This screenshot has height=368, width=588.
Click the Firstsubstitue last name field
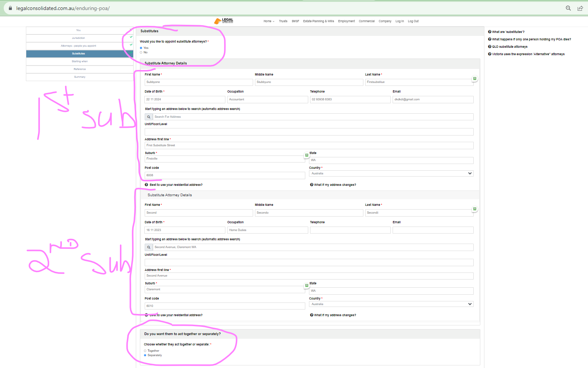(419, 82)
